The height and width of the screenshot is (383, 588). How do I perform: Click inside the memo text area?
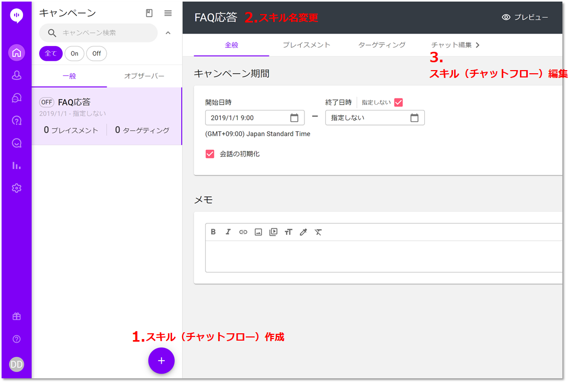(x=383, y=256)
